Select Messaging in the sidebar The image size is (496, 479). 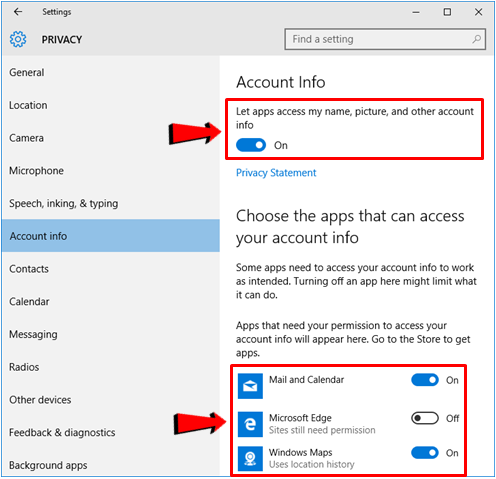click(111, 334)
